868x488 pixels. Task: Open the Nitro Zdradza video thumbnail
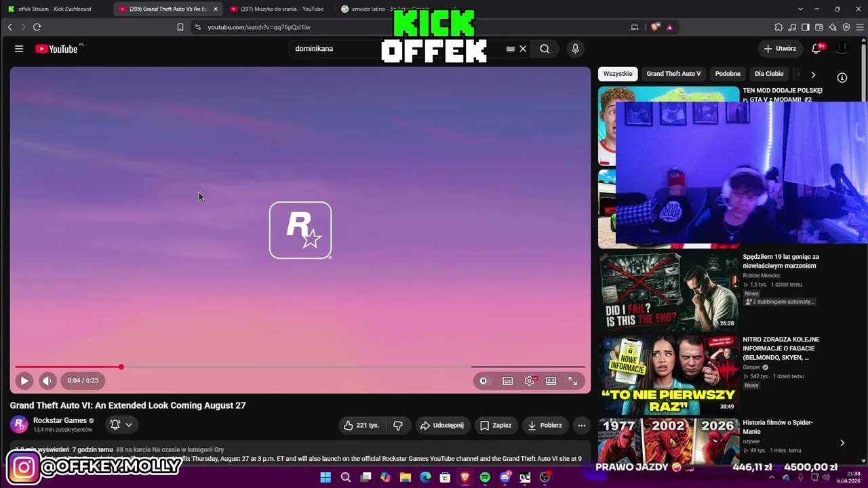[x=669, y=375]
